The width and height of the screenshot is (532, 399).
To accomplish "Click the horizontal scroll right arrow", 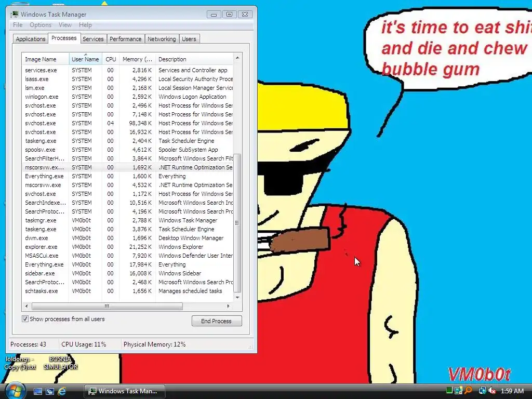I will [229, 306].
